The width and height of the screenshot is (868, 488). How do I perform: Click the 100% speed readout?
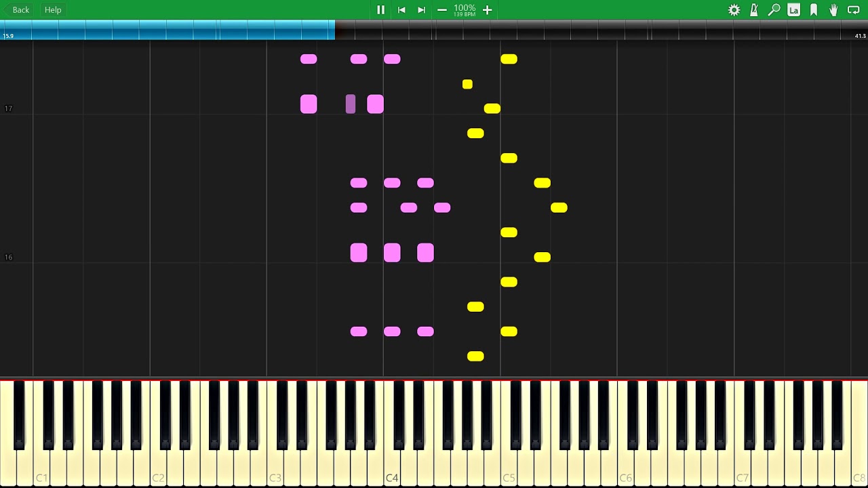pos(465,7)
